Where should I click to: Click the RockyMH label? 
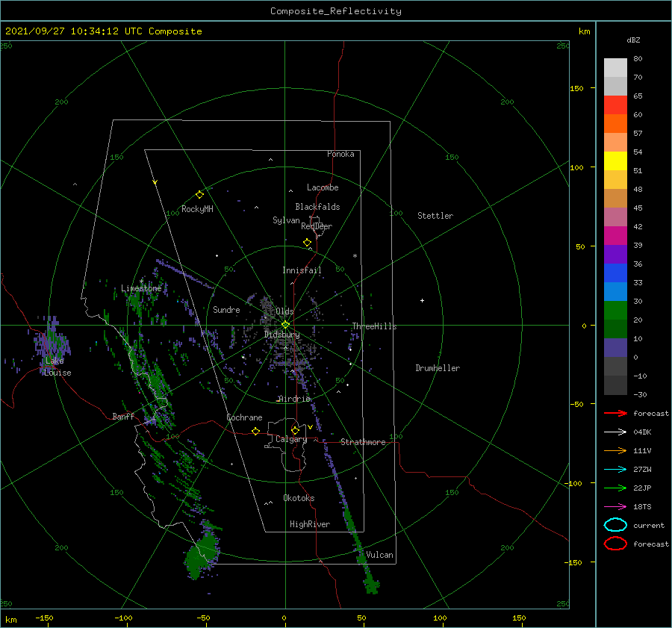197,209
